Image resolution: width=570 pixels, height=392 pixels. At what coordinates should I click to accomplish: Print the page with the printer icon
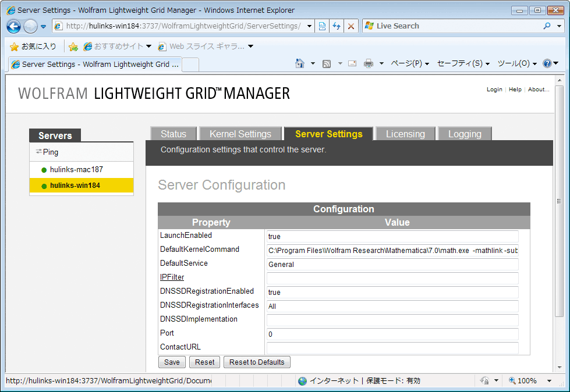[x=369, y=64]
